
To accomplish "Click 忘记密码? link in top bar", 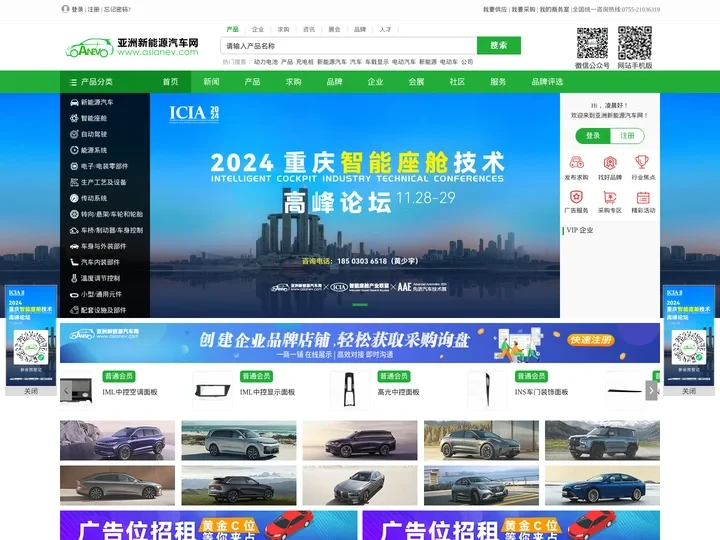I will [x=118, y=9].
